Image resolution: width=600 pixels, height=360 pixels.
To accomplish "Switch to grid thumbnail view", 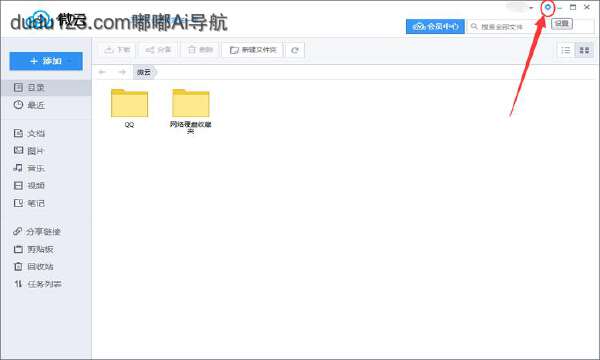I will click(584, 50).
